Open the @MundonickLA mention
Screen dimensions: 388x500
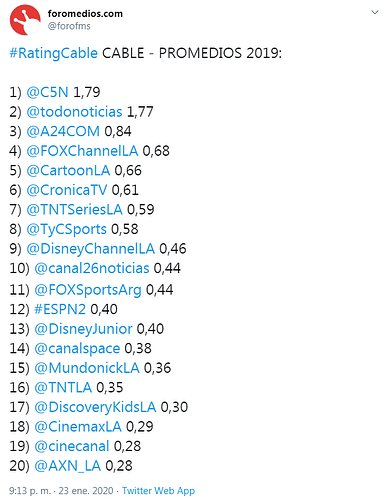87,368
